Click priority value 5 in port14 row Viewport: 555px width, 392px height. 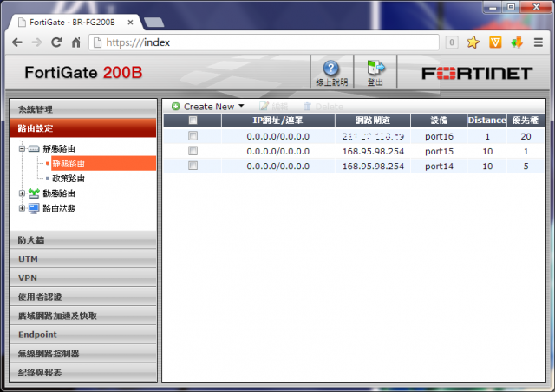point(526,166)
